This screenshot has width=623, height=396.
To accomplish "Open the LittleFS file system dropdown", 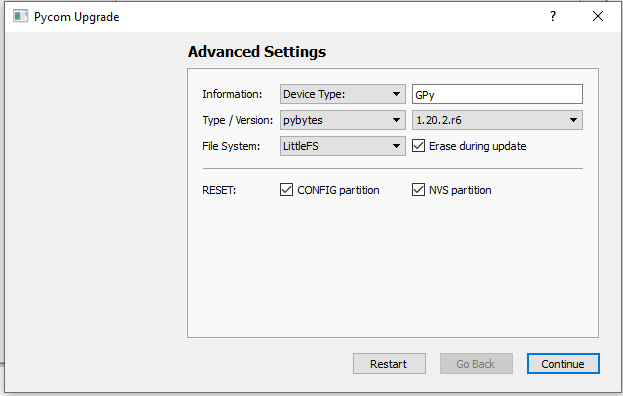I will (342, 146).
